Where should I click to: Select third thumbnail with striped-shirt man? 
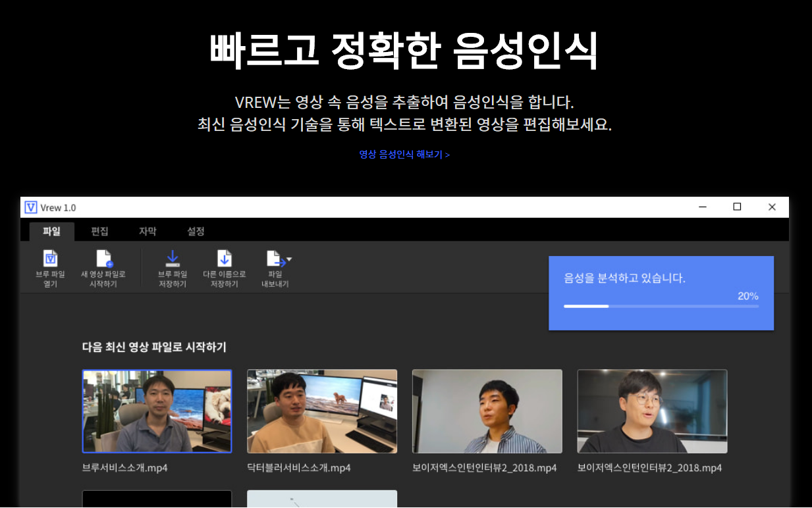click(x=487, y=411)
